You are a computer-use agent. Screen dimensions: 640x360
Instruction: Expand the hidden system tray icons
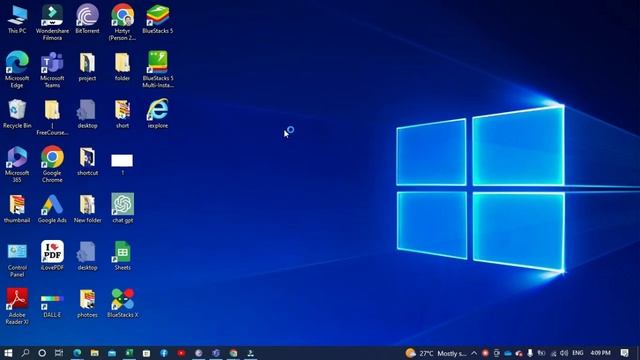[474, 353]
